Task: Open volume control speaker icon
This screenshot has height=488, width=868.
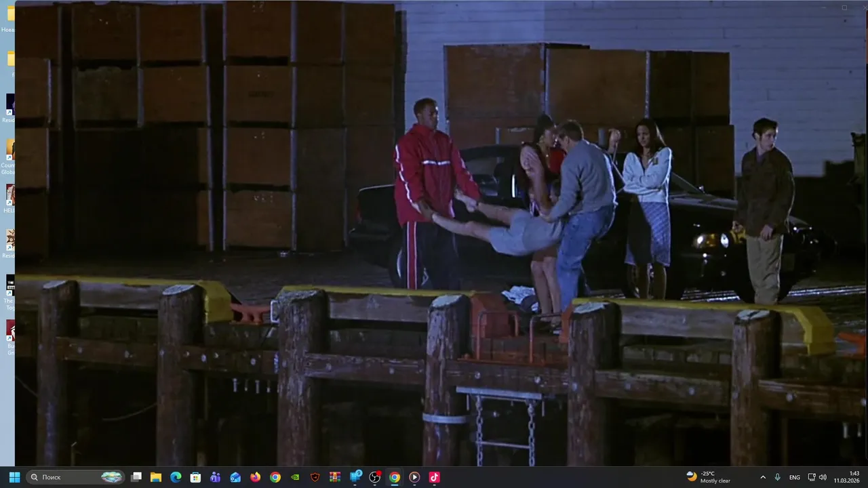Action: (823, 477)
